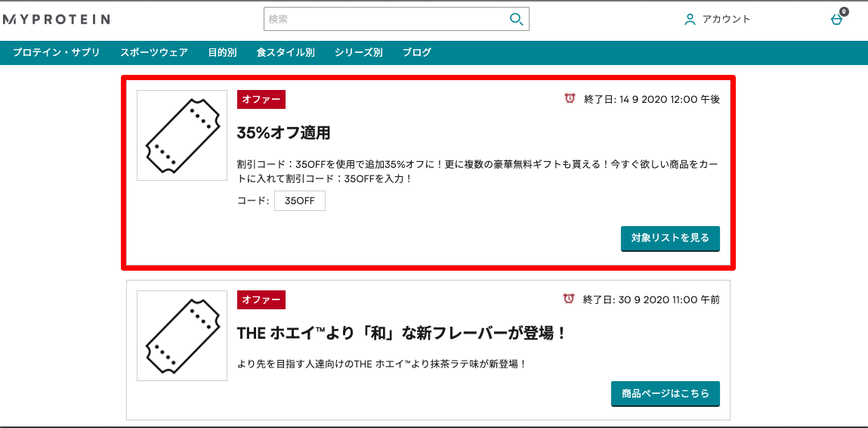
Task: Click the 終了日: 14 9 2020 12:00 午後 text
Action: (x=652, y=100)
